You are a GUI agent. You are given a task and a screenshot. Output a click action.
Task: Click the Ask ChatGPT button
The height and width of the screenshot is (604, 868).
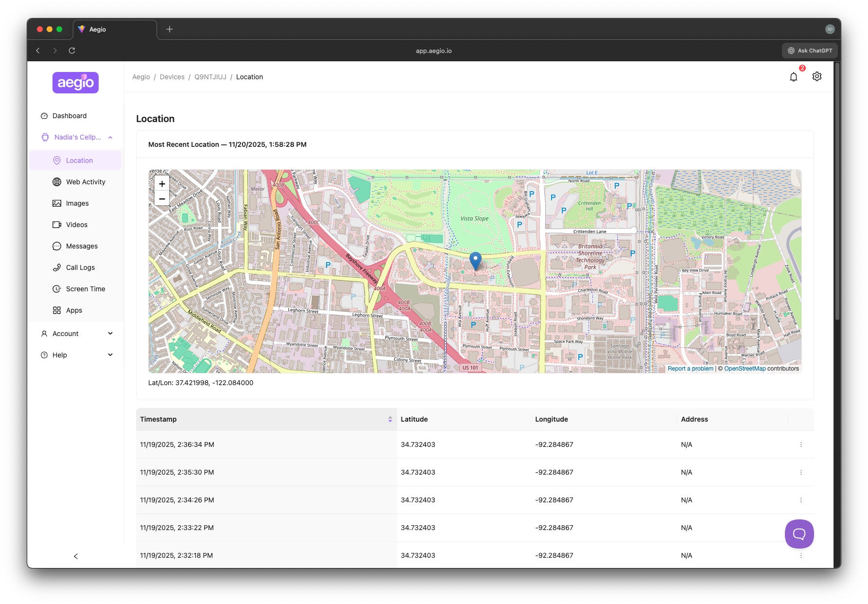pos(810,51)
